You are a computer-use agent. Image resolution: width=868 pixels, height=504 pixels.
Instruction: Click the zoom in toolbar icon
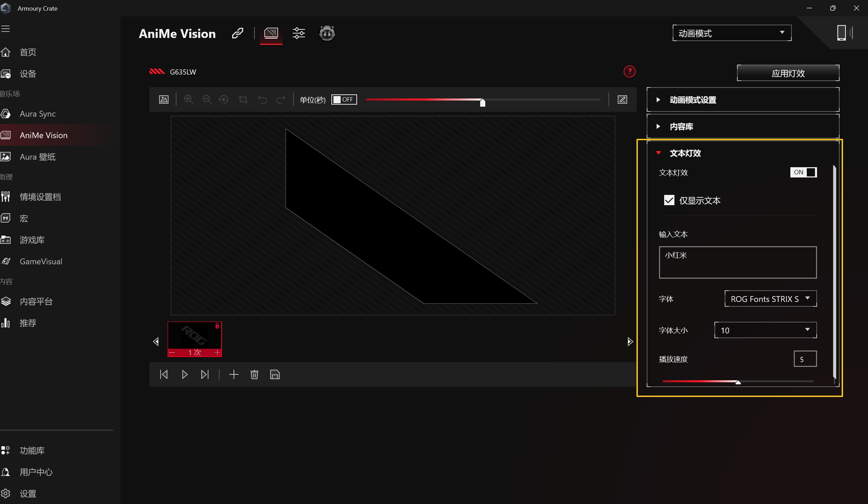tap(188, 100)
